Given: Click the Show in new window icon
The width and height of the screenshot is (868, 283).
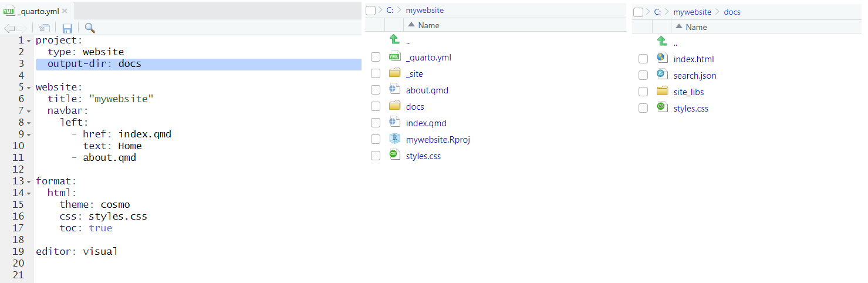Looking at the screenshot, I should (x=44, y=28).
